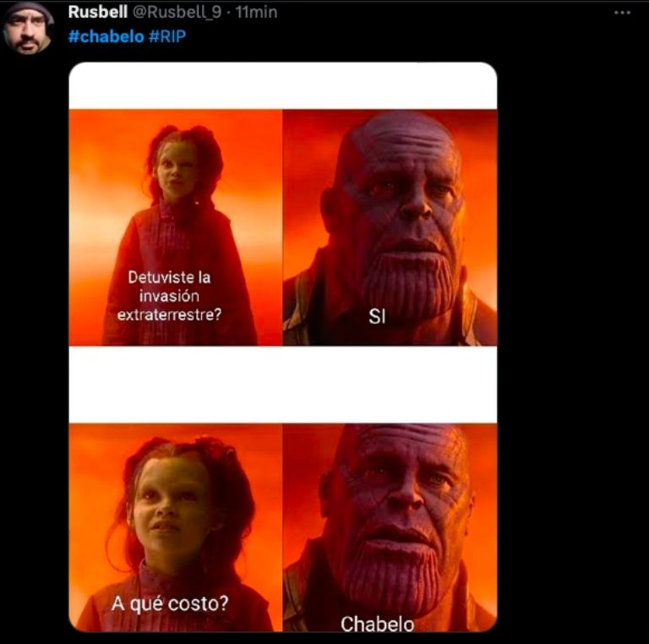
Task: Click the "SI" caption in meme
Action: point(377,318)
